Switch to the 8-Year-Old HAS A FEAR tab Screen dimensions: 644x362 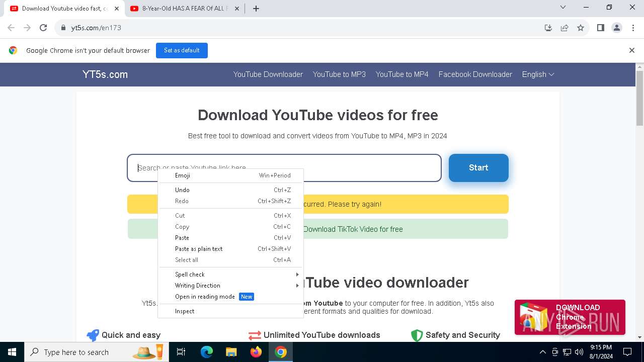[185, 9]
